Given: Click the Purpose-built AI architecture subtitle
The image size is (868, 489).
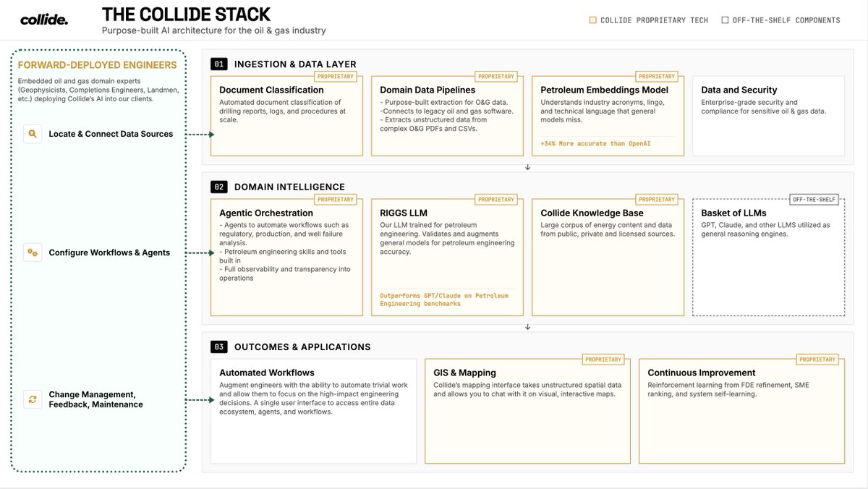Looking at the screenshot, I should click(x=213, y=30).
